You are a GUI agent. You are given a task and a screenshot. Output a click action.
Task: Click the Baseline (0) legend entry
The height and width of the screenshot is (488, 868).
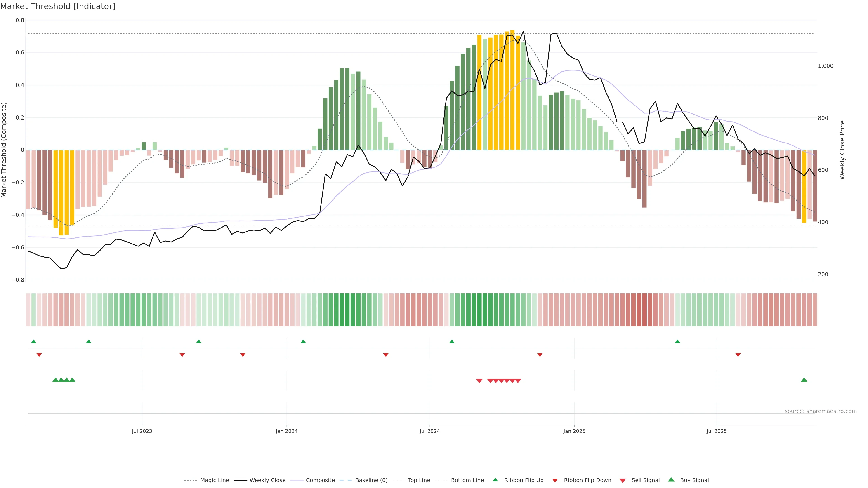(371, 480)
